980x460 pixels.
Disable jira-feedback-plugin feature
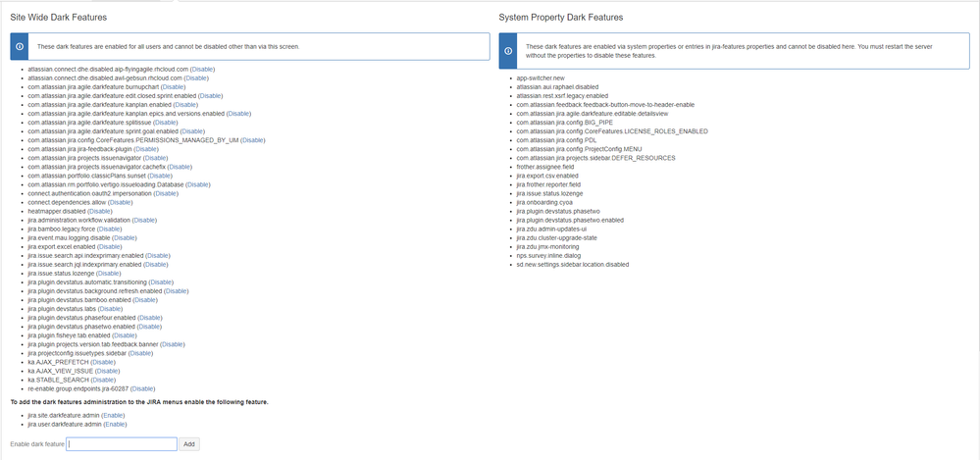[146, 149]
